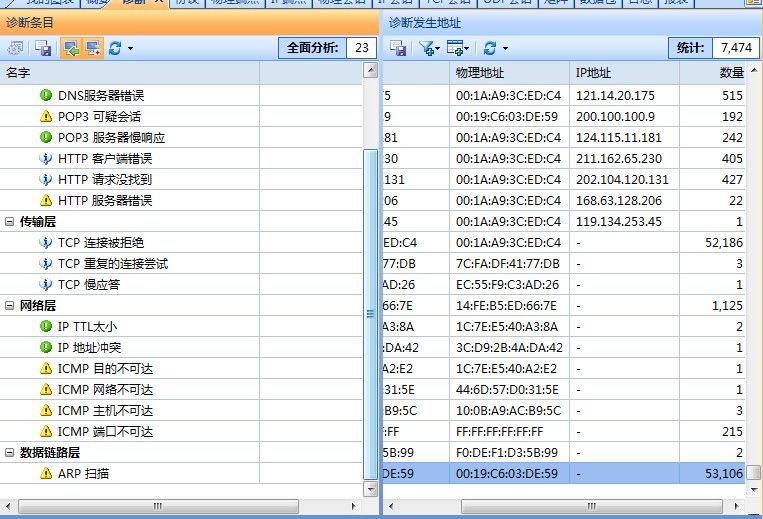
Task: Click the info icon beside HTTP 客户端错误
Action: pos(46,159)
